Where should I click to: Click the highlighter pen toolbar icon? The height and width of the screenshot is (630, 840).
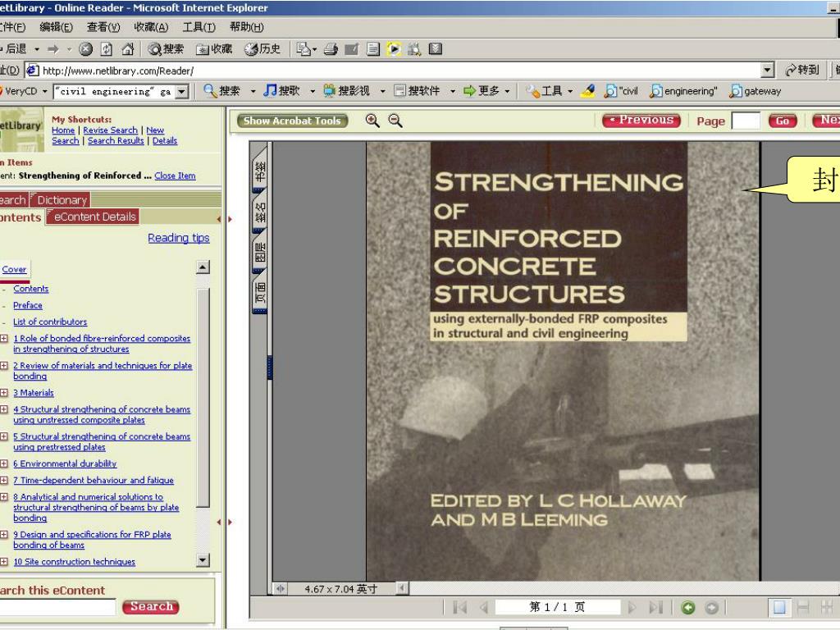587,91
